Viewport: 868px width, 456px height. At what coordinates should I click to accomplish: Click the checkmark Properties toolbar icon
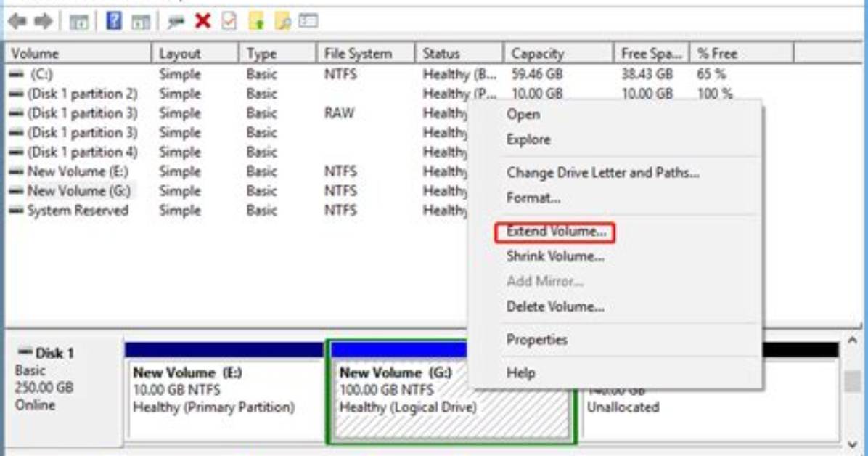229,21
